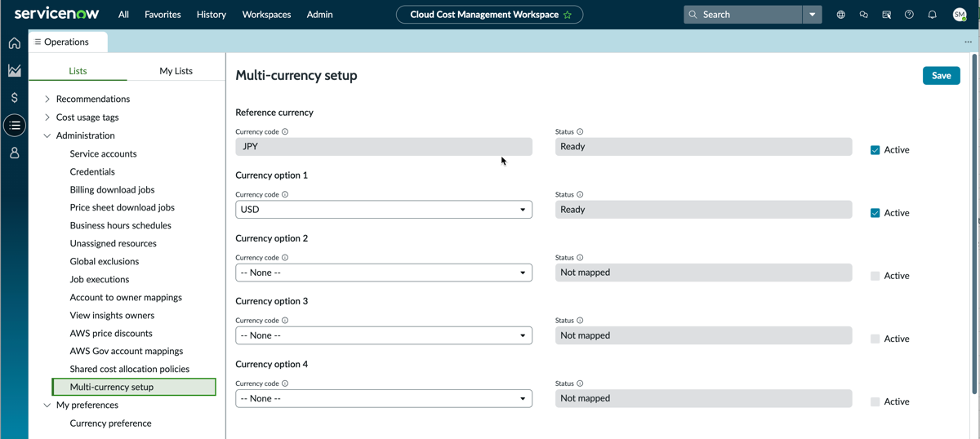Image resolution: width=980 pixels, height=439 pixels.
Task: Open the notifications bell icon
Action: pos(932,15)
